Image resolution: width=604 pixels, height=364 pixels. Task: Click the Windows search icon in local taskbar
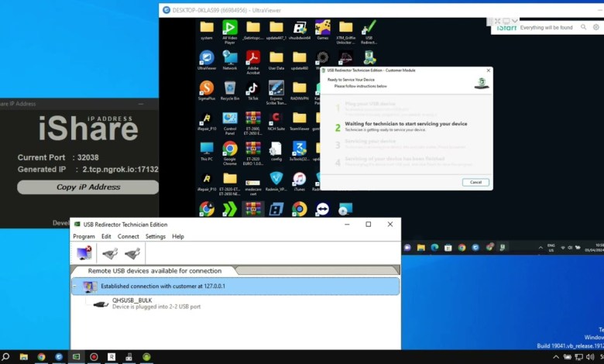(5, 357)
